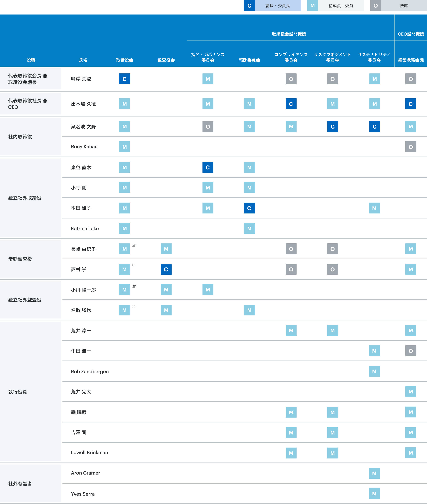Viewport: 427px width, 504px height.
Task: Click 出木場 久征's C badge under コンプライアンス委員会
Action: coord(291,104)
